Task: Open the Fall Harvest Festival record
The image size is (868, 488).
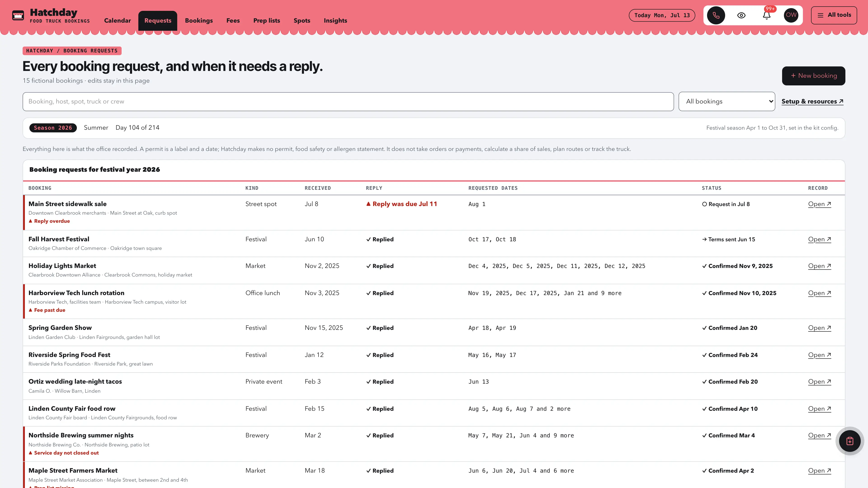Action: [x=819, y=239]
